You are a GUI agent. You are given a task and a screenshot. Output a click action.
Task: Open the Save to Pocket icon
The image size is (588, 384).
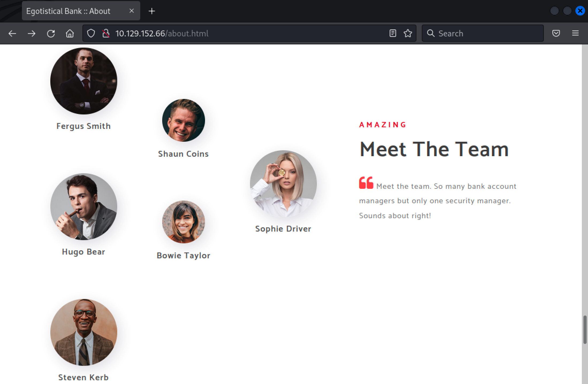point(556,33)
